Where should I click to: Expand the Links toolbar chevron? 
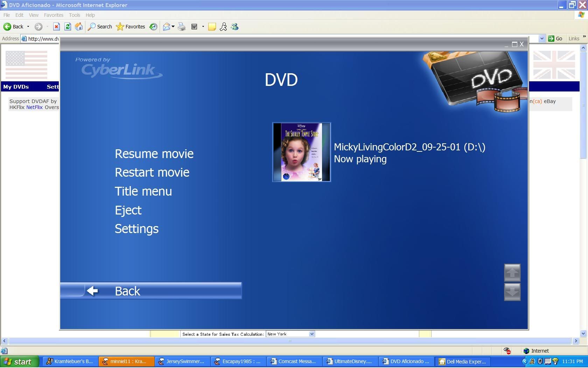584,37
